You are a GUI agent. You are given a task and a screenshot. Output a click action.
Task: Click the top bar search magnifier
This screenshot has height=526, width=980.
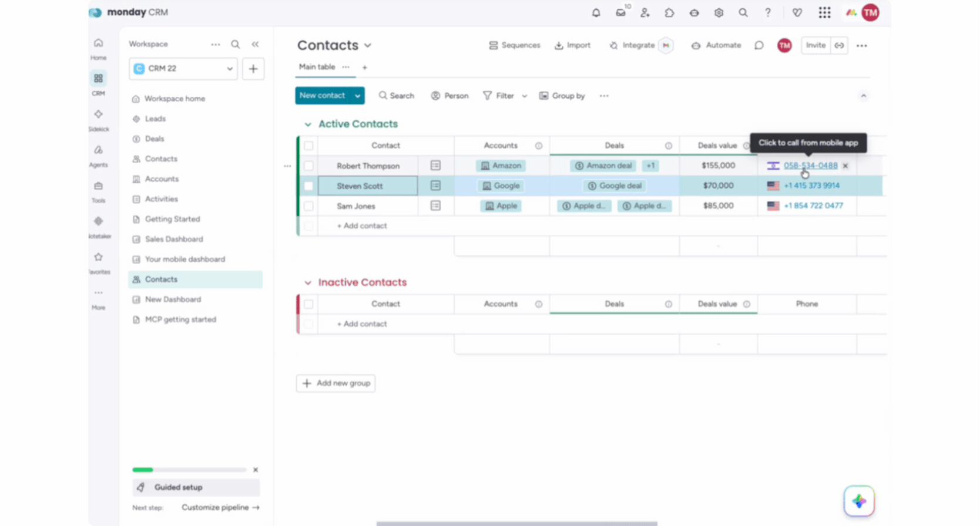[743, 12]
